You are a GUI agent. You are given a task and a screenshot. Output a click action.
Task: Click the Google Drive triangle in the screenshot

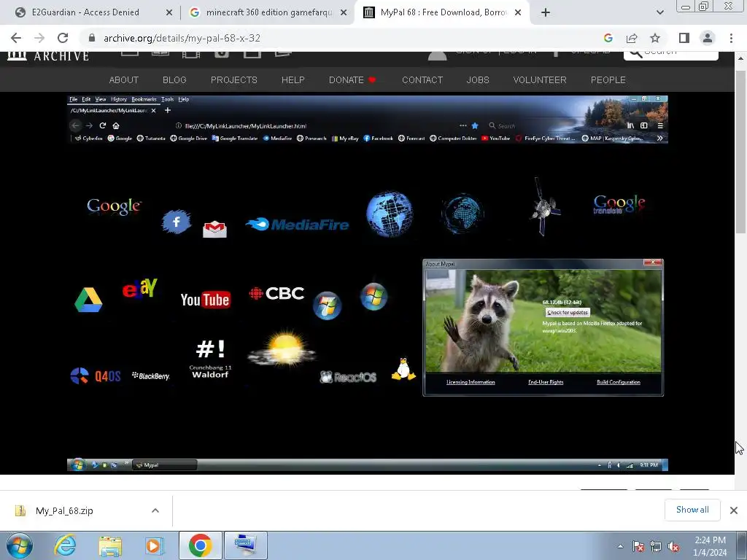tap(88, 300)
